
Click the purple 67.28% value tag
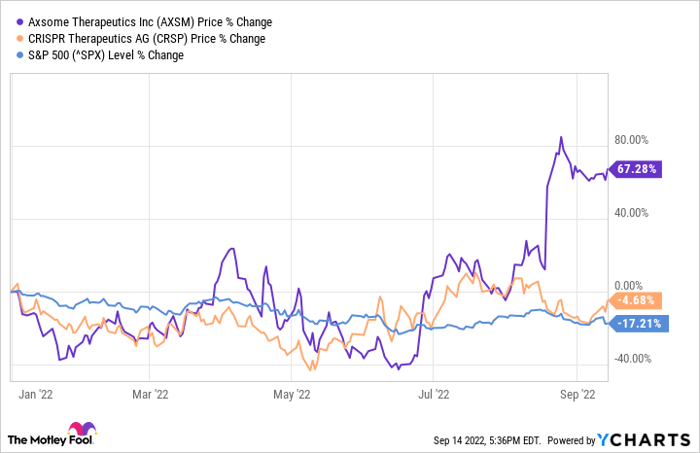click(x=634, y=169)
